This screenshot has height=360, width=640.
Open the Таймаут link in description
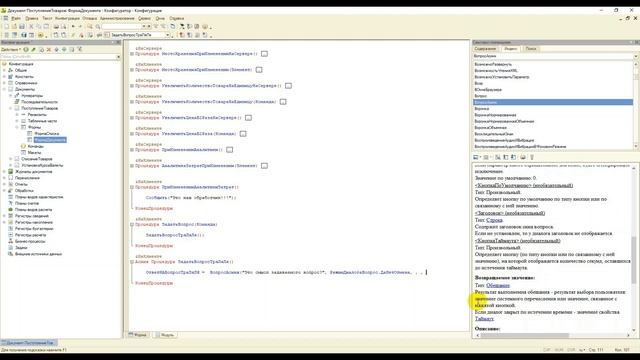tap(484, 319)
